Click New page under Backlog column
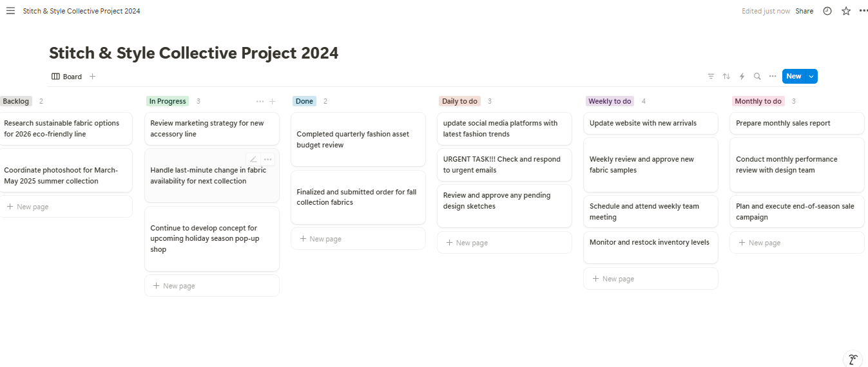 (32, 207)
